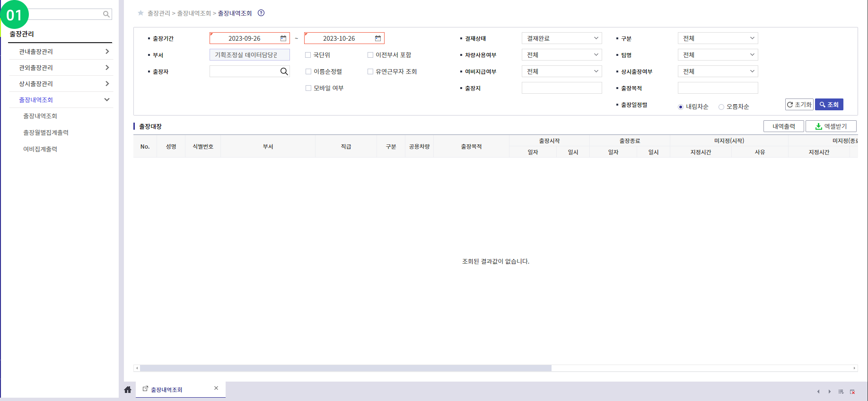The image size is (868, 401).
Task: Click the horizontal scrollbar under the table
Action: point(345,368)
